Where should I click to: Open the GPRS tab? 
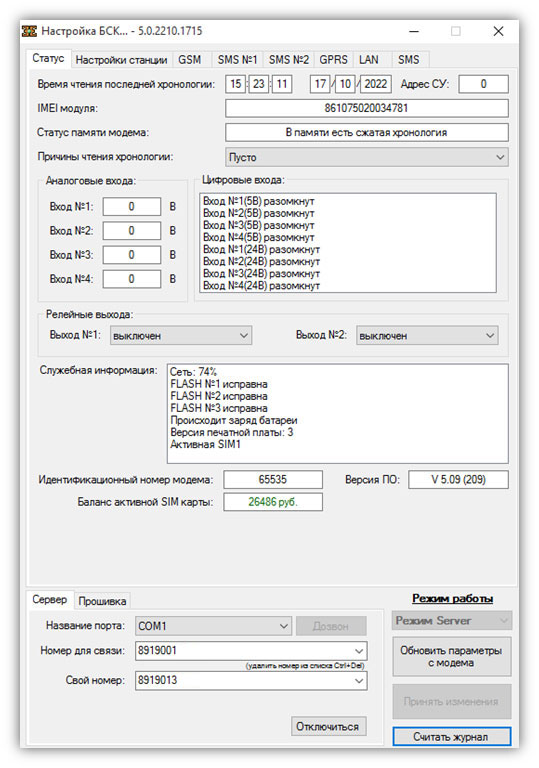click(x=333, y=60)
